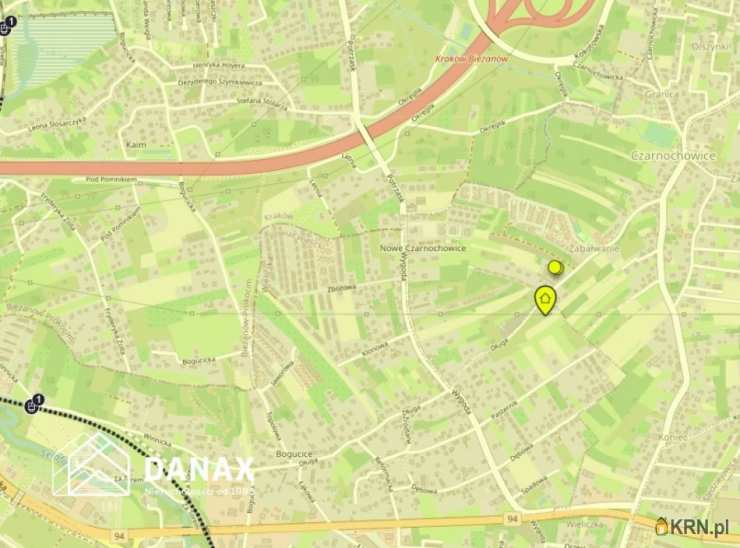This screenshot has height=548, width=740.
Task: Open the train station icon near DANAX logo
Action: [34, 404]
